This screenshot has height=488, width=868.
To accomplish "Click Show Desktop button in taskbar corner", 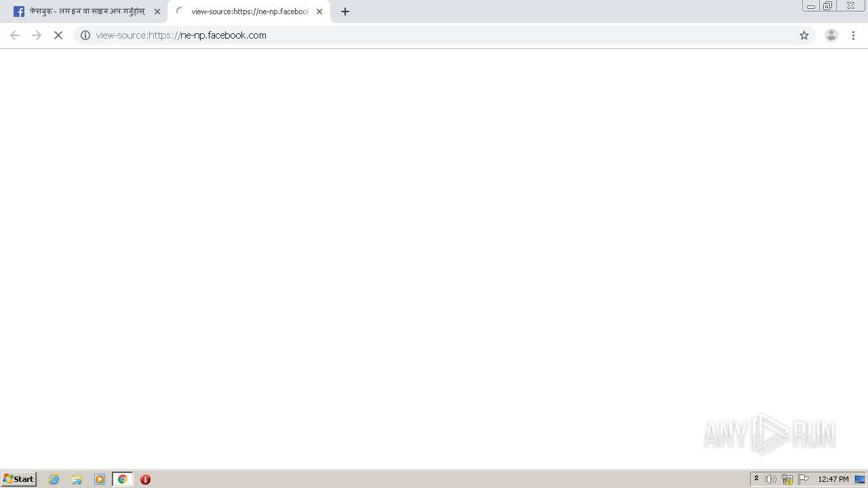I will 860,479.
